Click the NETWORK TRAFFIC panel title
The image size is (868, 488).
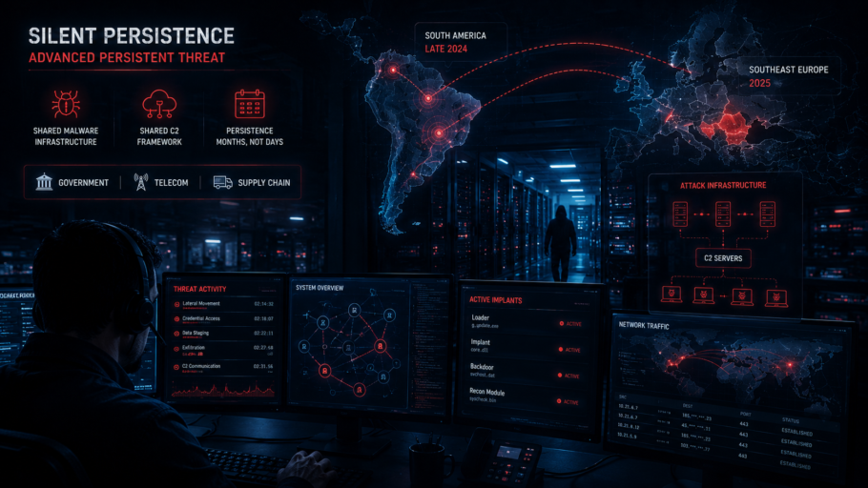click(644, 325)
